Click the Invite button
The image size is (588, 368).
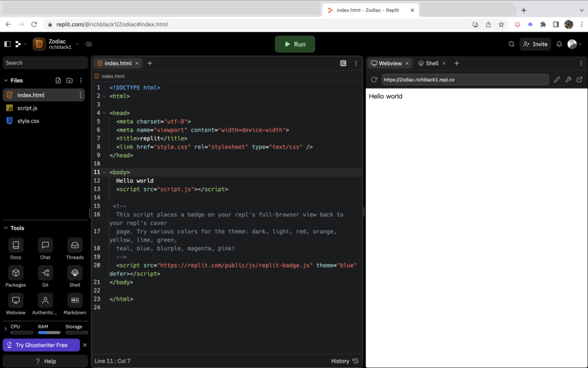[535, 44]
